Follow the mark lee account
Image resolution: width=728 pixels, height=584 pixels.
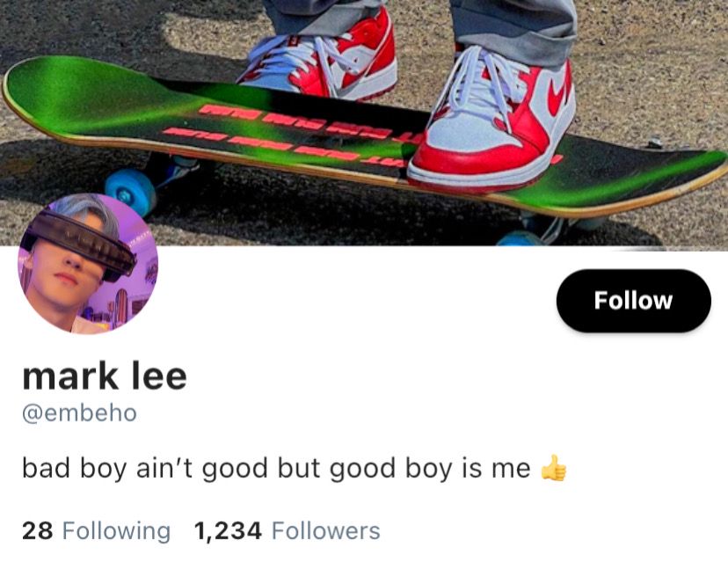(633, 301)
